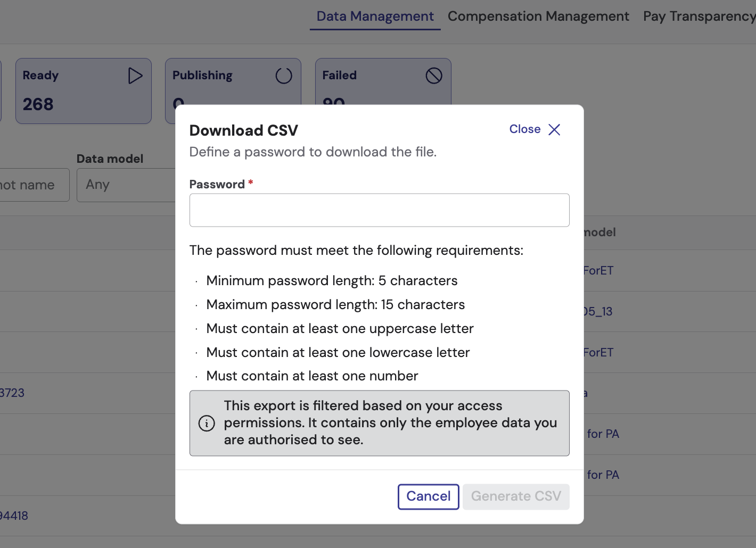Image resolution: width=756 pixels, height=548 pixels.
Task: Click the snapshot name filter field
Action: 32,185
